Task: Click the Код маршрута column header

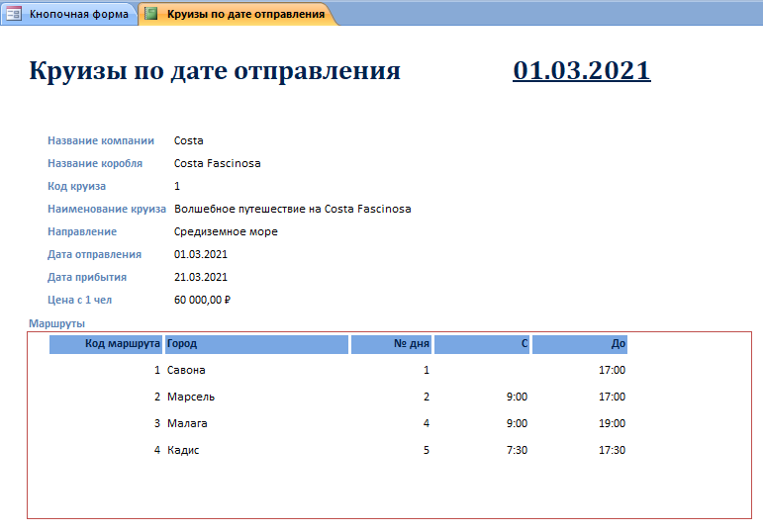Action: point(106,344)
